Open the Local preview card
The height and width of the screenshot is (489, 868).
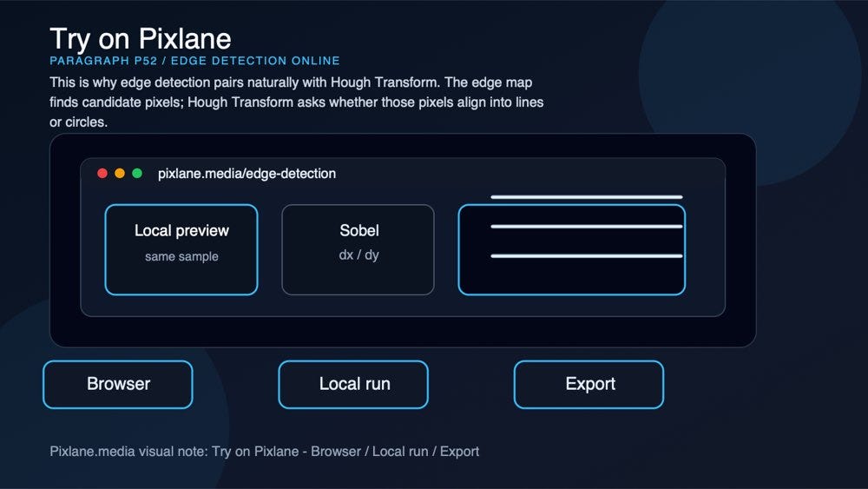(x=181, y=250)
